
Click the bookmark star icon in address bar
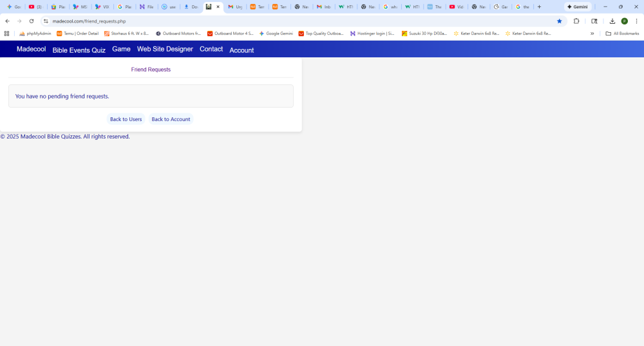pyautogui.click(x=559, y=21)
